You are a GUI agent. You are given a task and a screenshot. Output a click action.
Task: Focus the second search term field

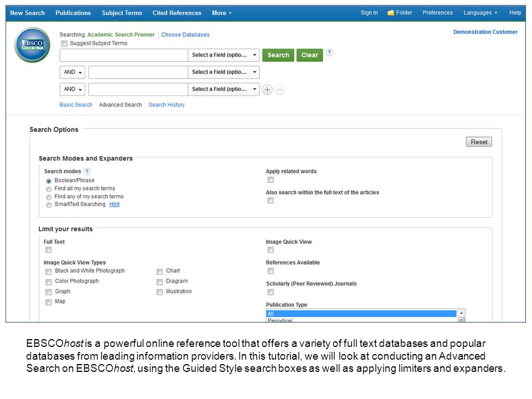click(138, 72)
